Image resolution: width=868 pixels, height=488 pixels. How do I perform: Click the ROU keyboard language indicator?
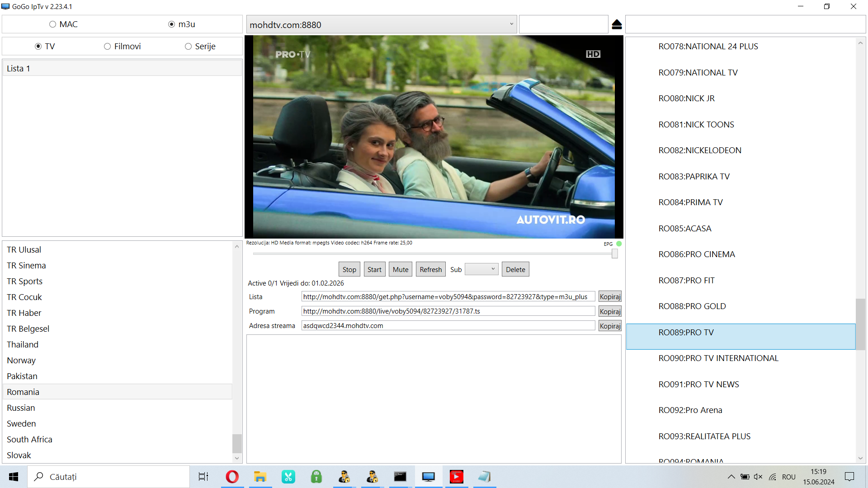(789, 477)
